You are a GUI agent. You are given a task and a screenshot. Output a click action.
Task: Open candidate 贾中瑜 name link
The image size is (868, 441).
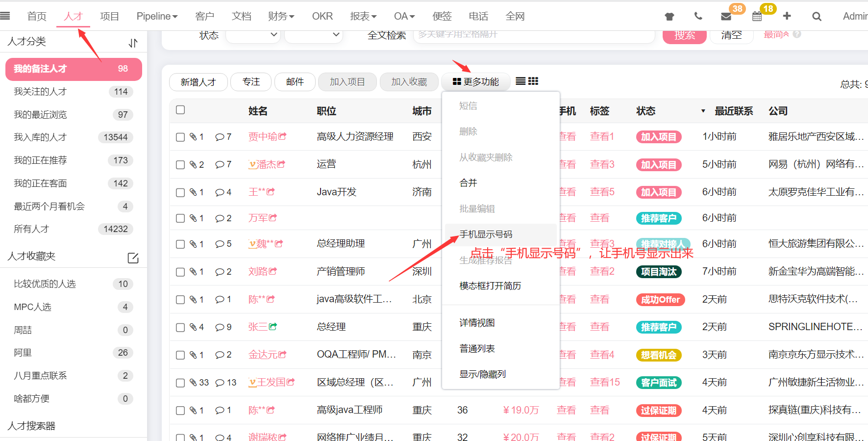tap(263, 136)
